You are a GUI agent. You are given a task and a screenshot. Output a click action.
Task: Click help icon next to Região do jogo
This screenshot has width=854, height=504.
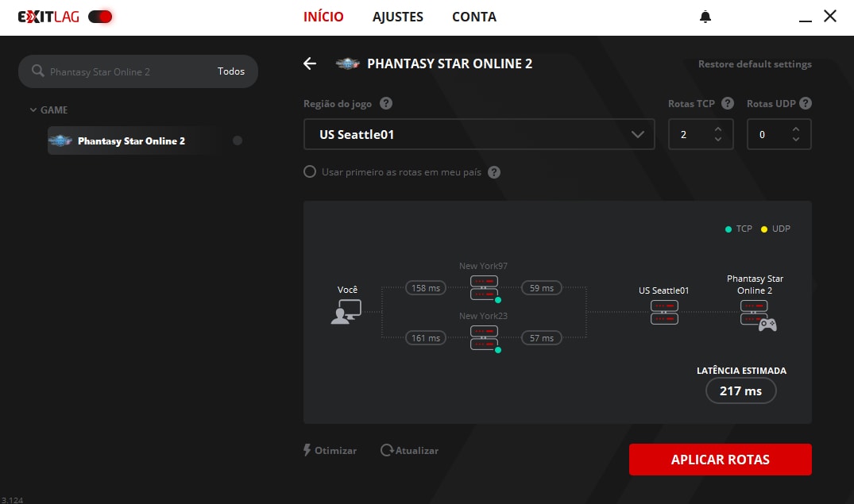(x=386, y=103)
